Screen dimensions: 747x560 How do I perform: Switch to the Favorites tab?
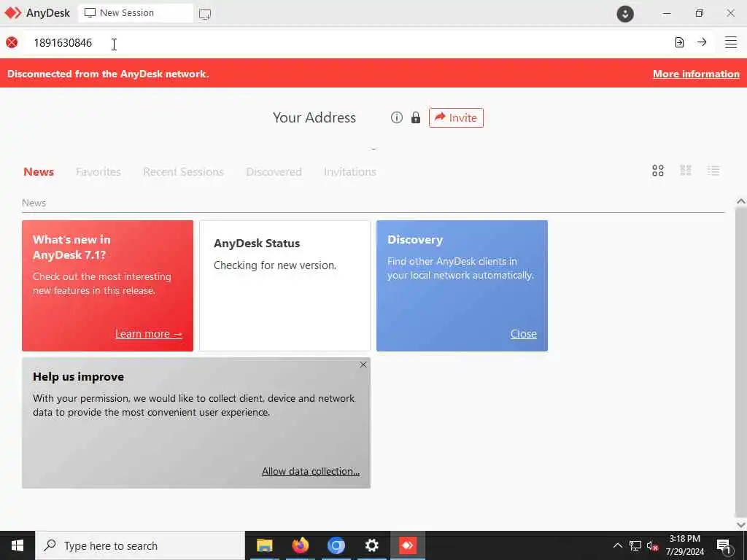pyautogui.click(x=98, y=172)
